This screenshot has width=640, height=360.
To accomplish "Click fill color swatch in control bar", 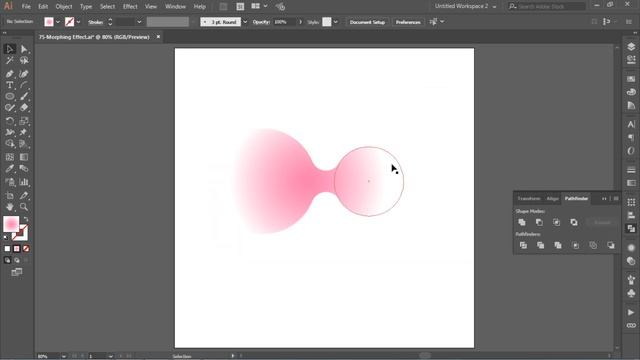I will (x=49, y=22).
